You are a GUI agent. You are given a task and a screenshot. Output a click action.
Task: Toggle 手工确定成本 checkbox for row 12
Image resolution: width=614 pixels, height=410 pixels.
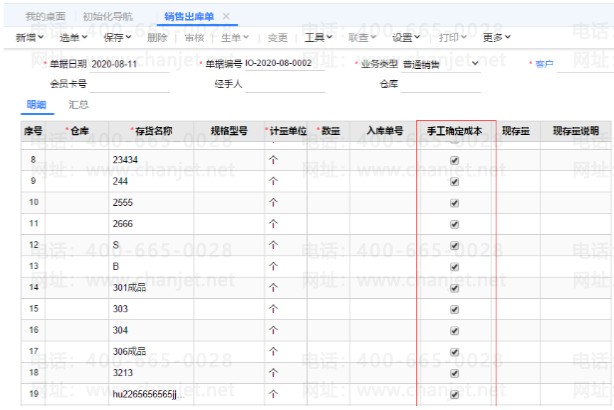[455, 246]
